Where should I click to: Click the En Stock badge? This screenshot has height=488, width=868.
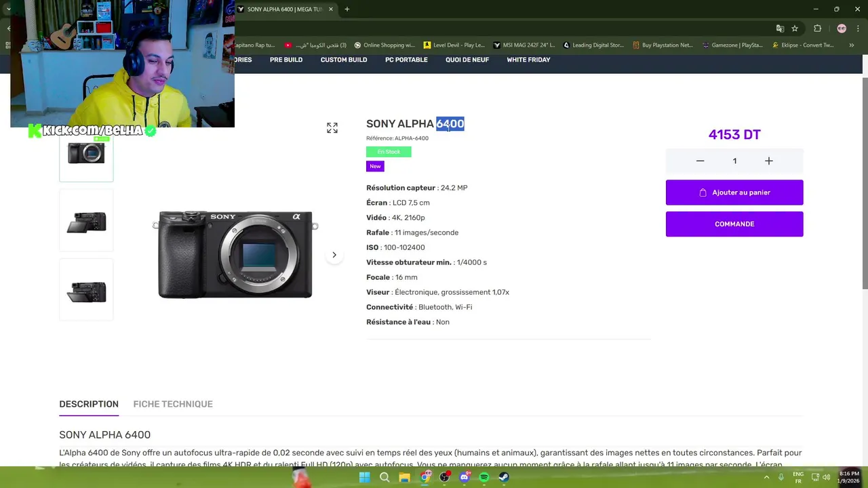pos(389,152)
